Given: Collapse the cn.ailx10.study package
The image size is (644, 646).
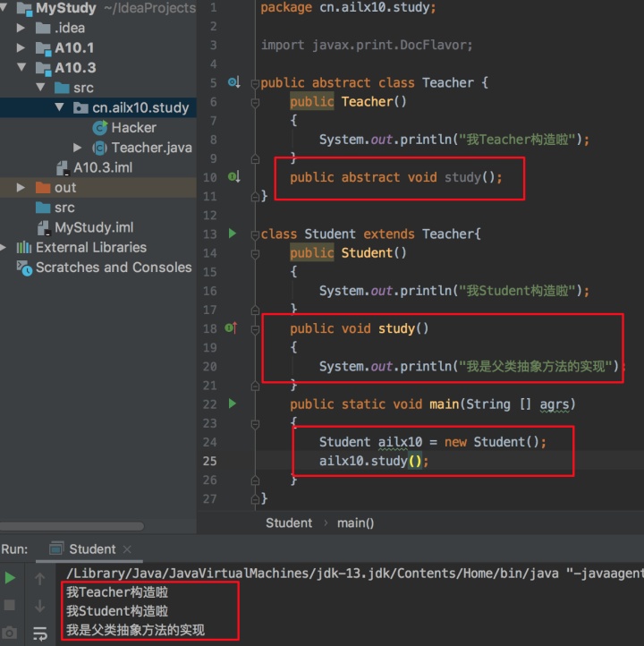Looking at the screenshot, I should (x=59, y=106).
